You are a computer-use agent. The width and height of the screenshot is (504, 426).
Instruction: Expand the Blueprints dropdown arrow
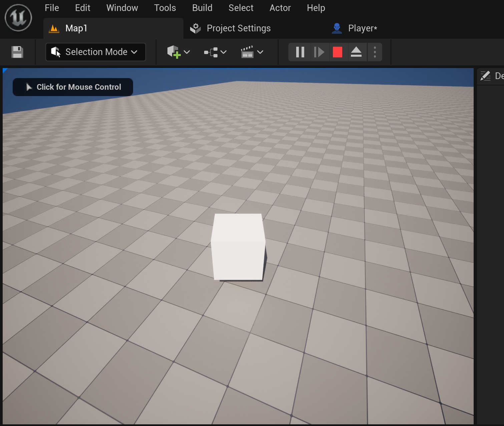223,52
